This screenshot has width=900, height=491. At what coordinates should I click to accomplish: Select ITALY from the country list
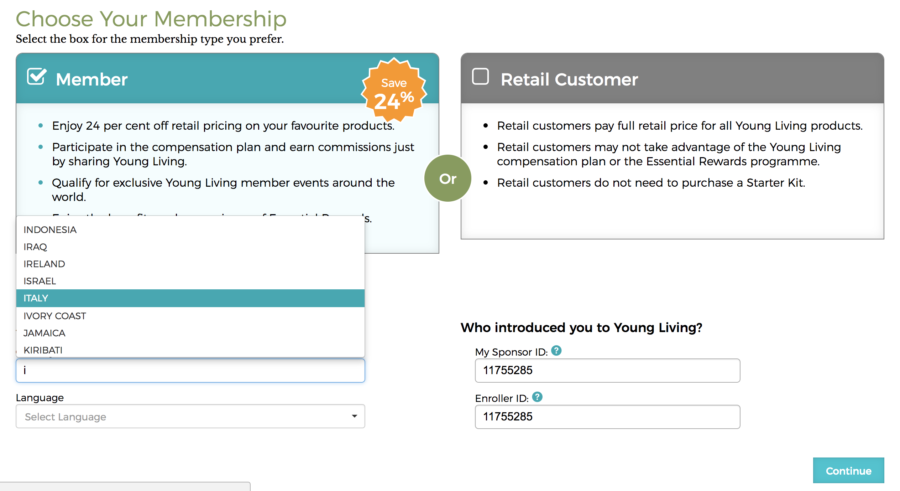coord(190,298)
